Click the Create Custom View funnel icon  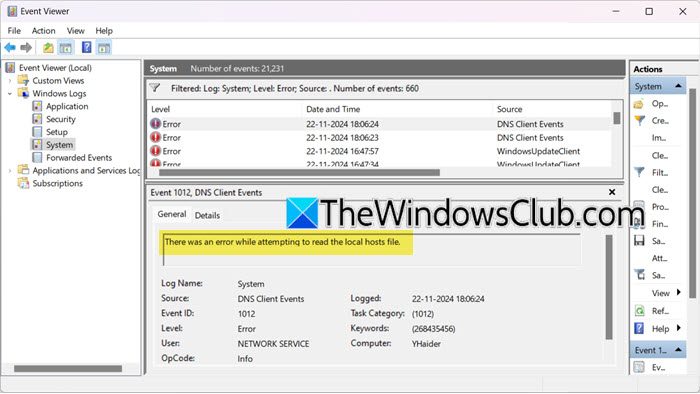tap(640, 120)
